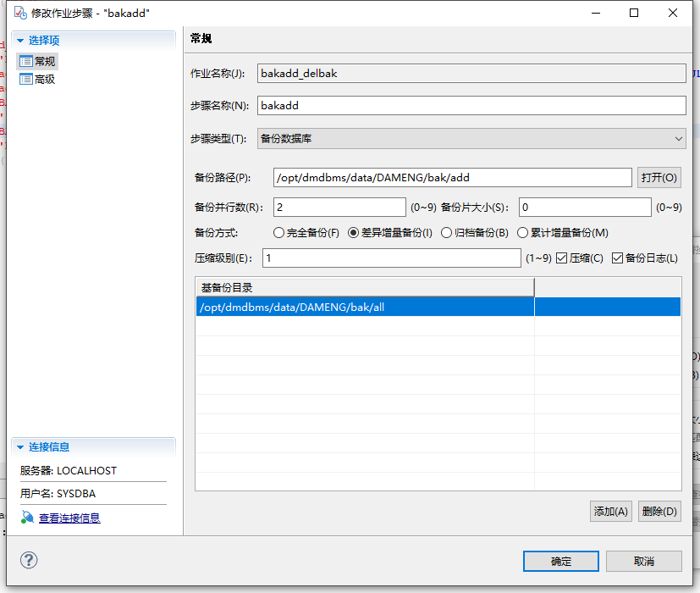The width and height of the screenshot is (700, 593).
Task: Click into the 步骤名称 text field
Action: 471,106
